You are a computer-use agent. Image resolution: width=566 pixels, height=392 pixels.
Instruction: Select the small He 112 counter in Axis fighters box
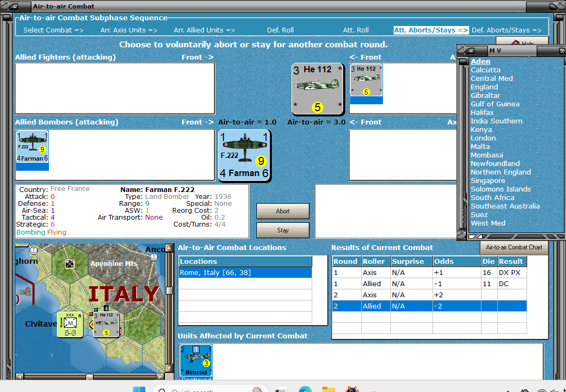pos(367,84)
